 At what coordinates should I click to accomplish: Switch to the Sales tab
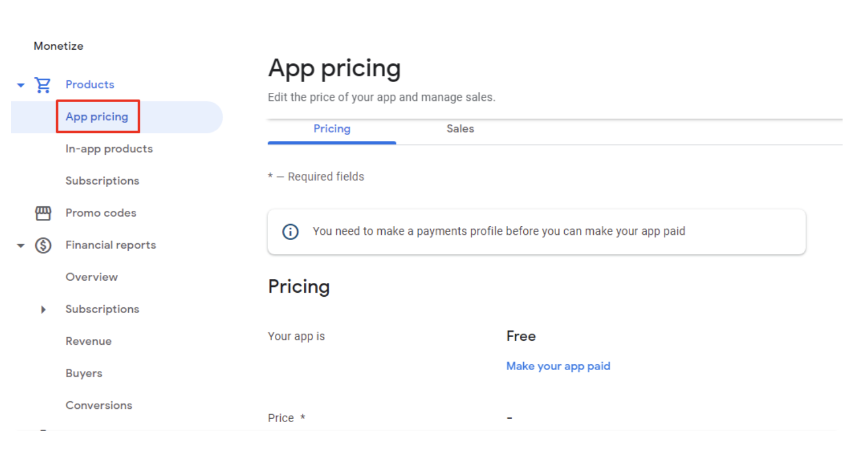point(460,129)
